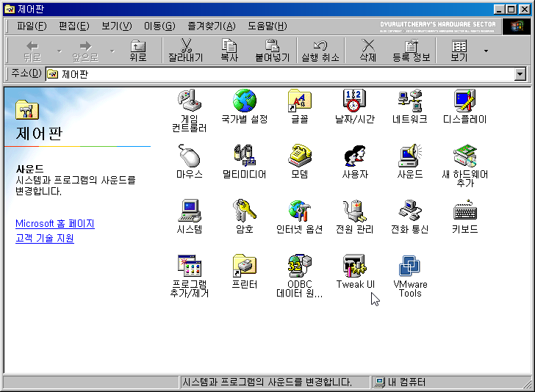The image size is (535, 392).
Task: Click the 붙여넣기 paste button
Action: click(272, 51)
